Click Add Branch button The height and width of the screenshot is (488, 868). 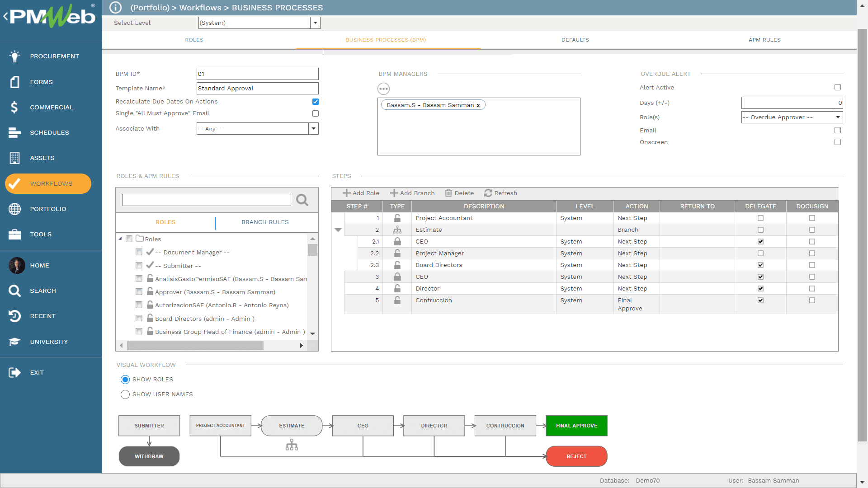(412, 193)
